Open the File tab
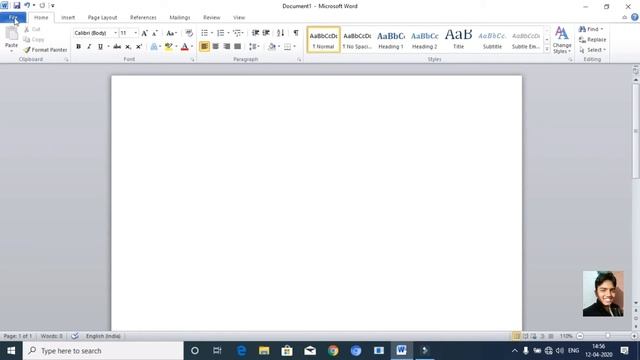 click(x=13, y=18)
